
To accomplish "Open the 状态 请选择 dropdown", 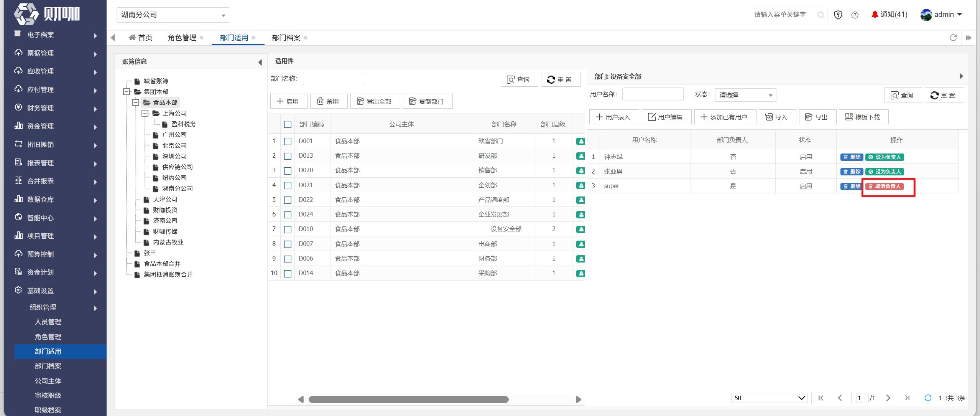I will click(x=745, y=95).
